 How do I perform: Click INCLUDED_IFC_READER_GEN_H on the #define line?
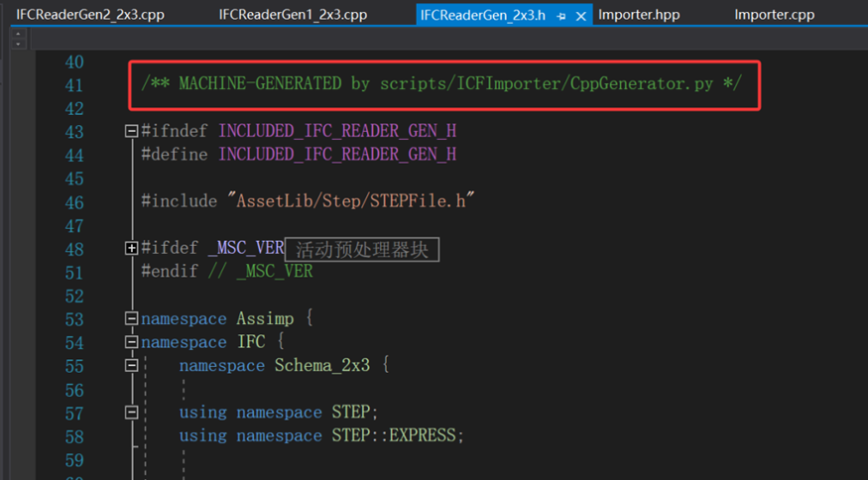tap(337, 155)
